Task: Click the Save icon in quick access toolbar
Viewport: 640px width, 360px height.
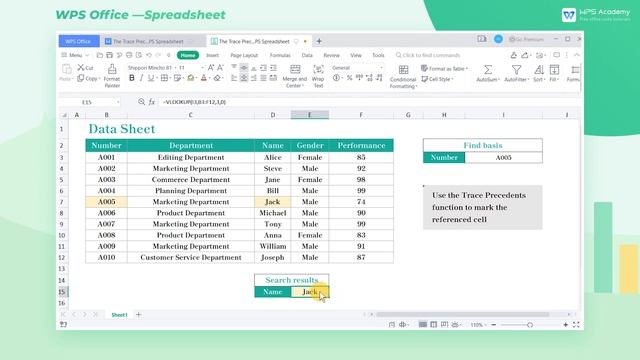Action: pyautogui.click(x=109, y=55)
